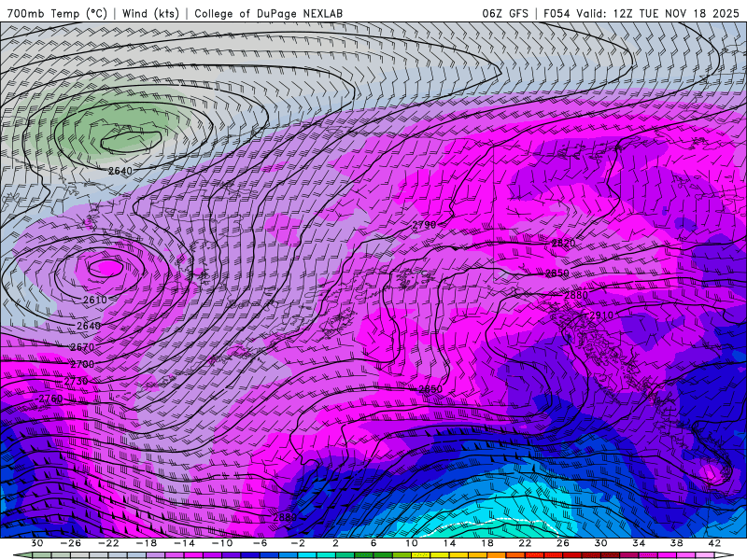
Task: Click the 2700 contour height label
Action: pyautogui.click(x=82, y=364)
